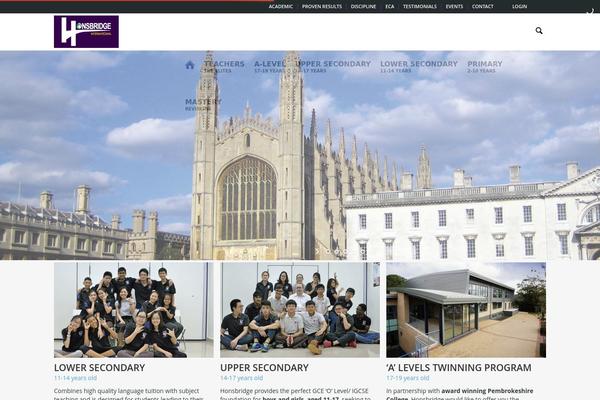Select Upper Secondary in main navigation
The height and width of the screenshot is (400, 600).
(x=333, y=66)
